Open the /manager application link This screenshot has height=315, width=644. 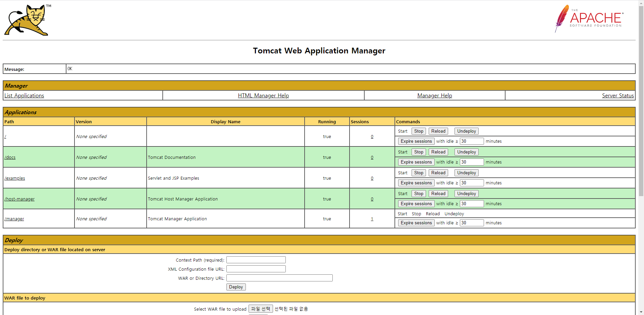pos(14,219)
